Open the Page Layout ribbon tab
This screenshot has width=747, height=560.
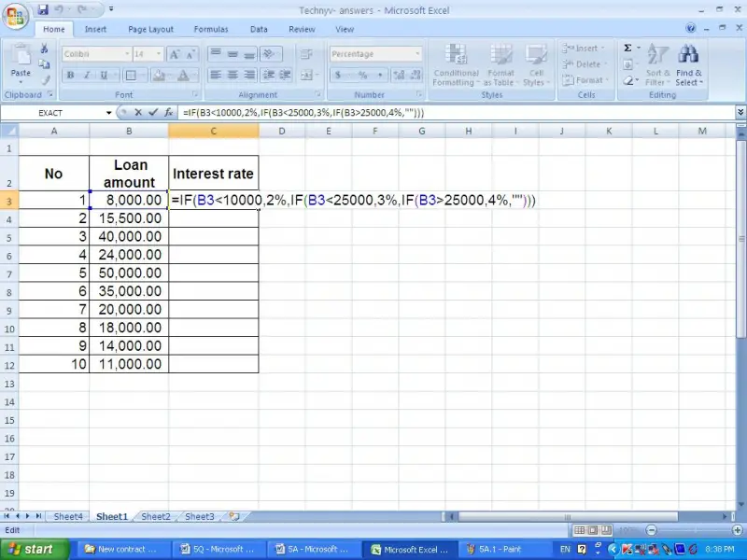[150, 29]
